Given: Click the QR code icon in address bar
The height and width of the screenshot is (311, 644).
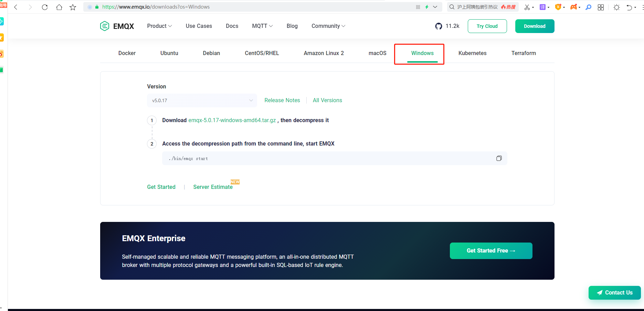Looking at the screenshot, I should (x=418, y=7).
